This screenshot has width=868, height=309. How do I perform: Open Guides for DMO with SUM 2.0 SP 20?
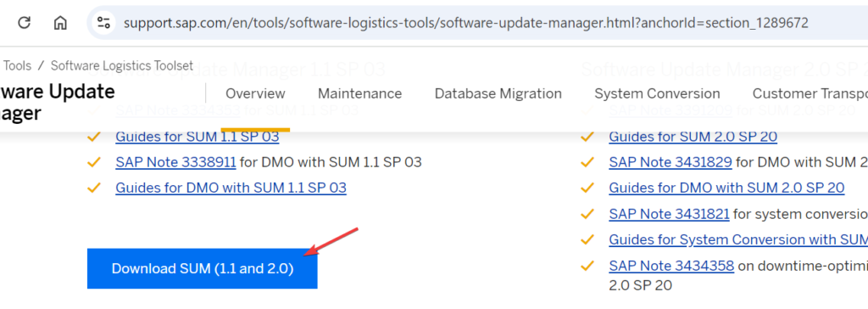click(726, 188)
